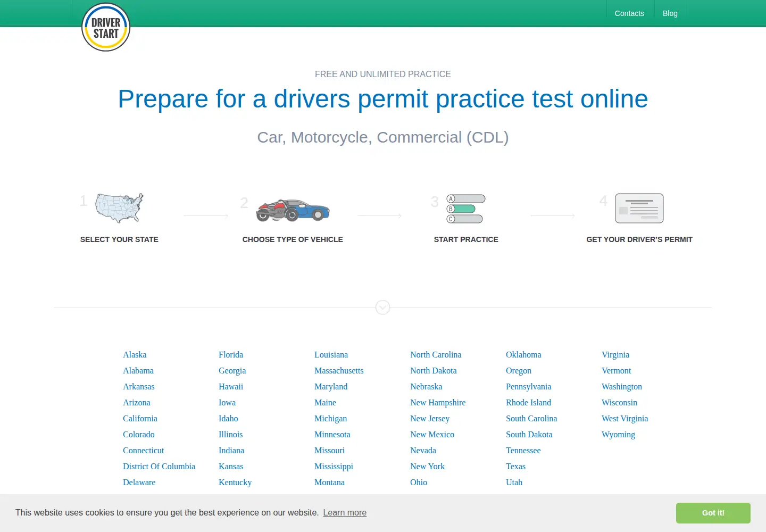
Task: Select the state Alaska
Action: [135, 355]
